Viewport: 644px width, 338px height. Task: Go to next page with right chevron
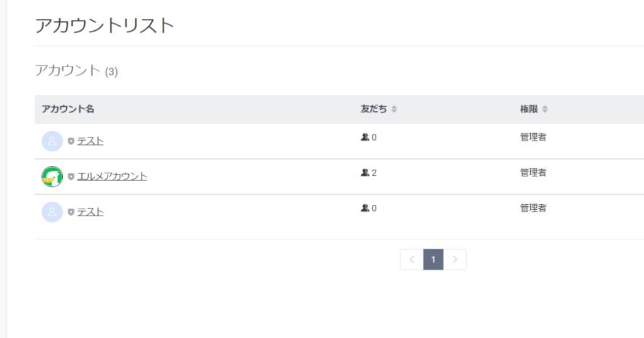point(455,259)
